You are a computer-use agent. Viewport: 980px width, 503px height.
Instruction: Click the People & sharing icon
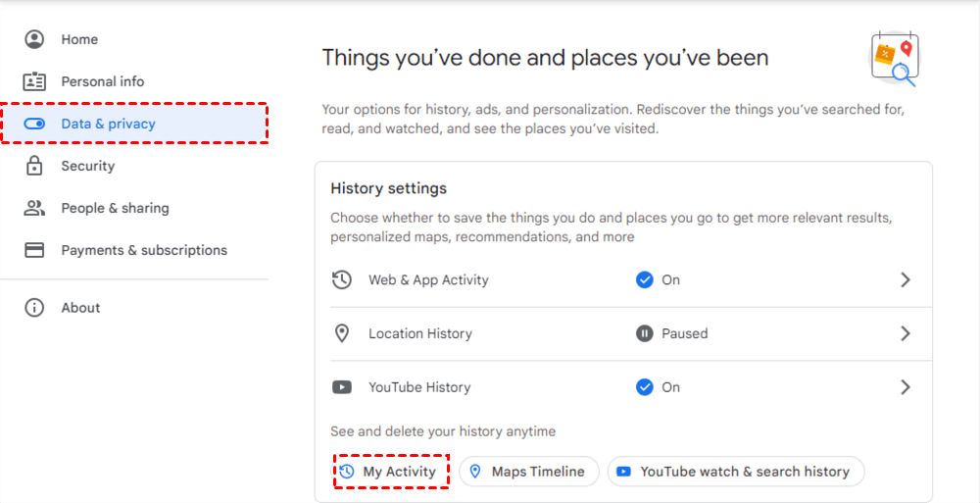pos(35,208)
